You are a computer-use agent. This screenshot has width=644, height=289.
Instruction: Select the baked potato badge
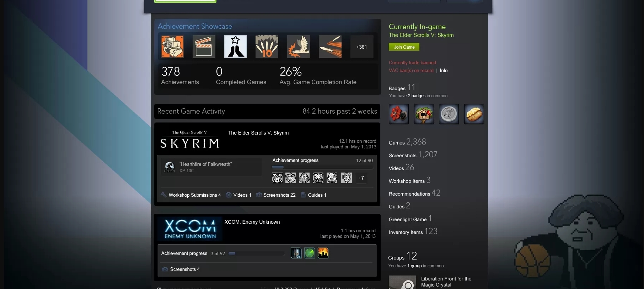[x=474, y=114]
